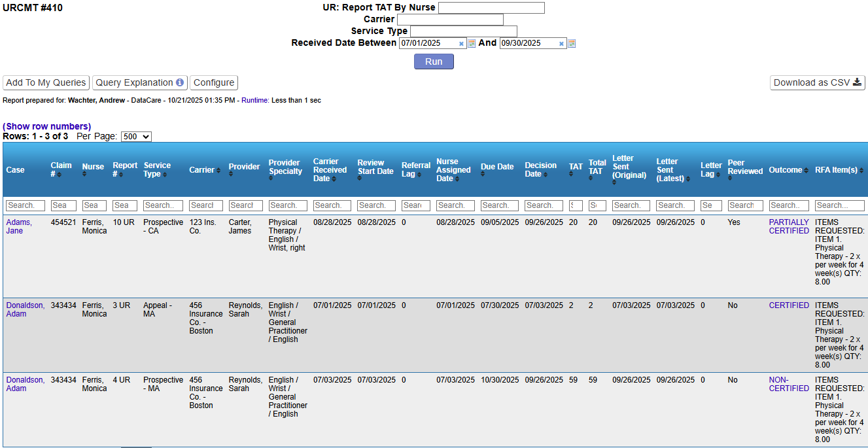Click the info icon on Query Explanation
Screen dimensions: 868x448
[181, 82]
